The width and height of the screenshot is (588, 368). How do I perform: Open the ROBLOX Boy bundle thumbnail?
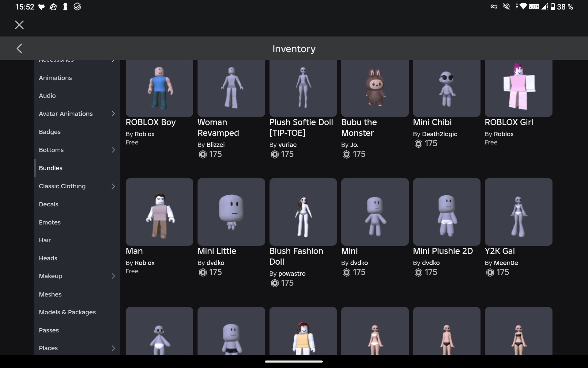[x=159, y=88]
